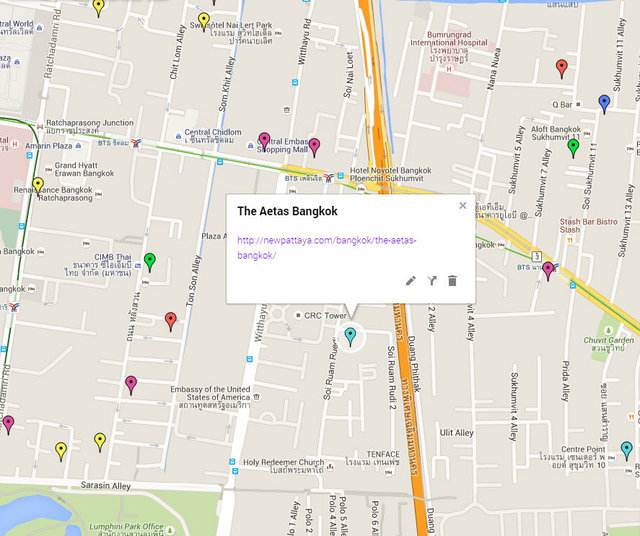Click "The Aetas Bangkok" popup title
The width and height of the screenshot is (640, 536).
287,211
